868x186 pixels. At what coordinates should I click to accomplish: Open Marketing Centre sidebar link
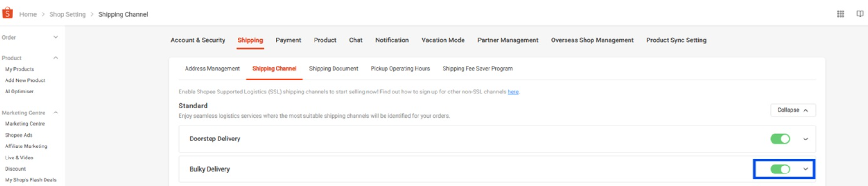click(x=25, y=124)
